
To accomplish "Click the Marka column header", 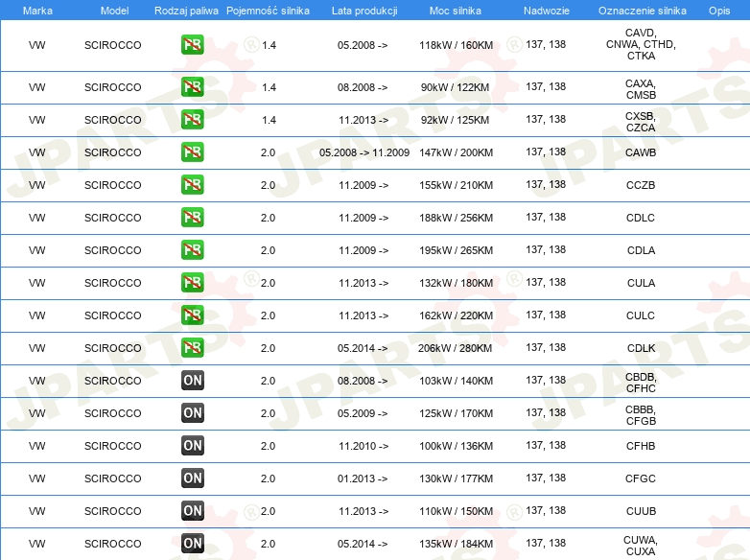I will tap(37, 9).
